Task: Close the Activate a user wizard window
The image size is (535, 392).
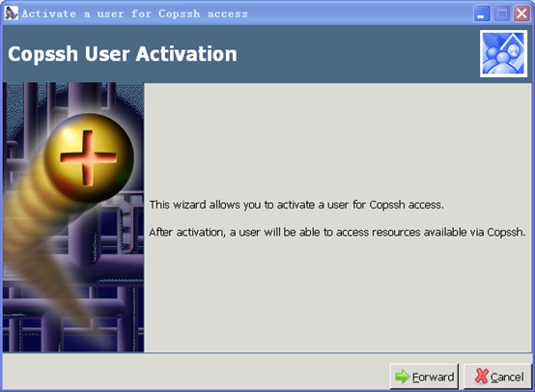Action: coord(521,14)
